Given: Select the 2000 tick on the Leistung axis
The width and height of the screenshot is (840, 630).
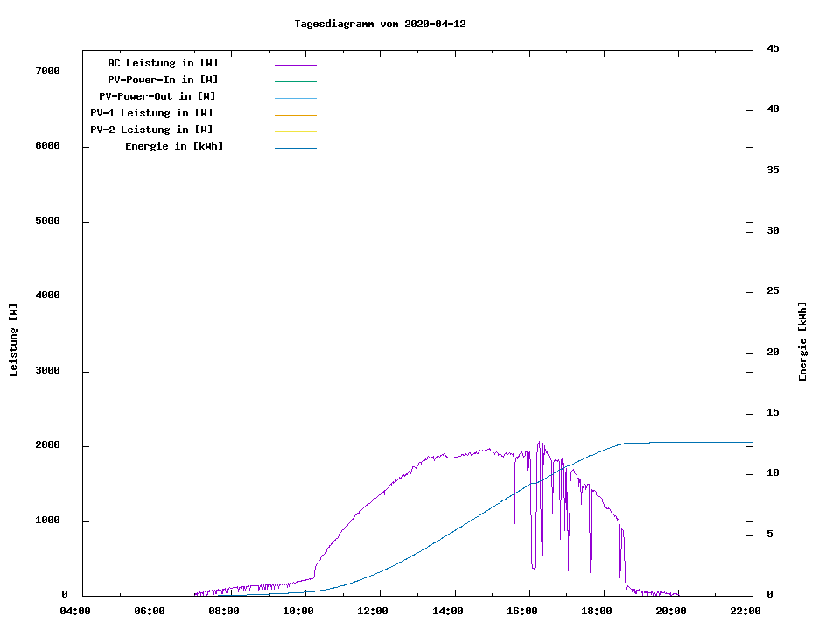Looking at the screenshot, I should click(47, 445).
